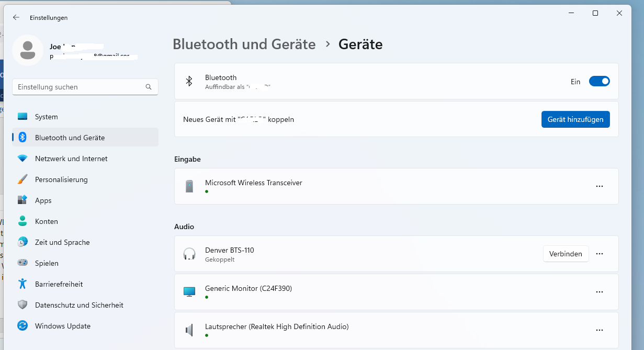Open System settings category
The image size is (644, 350).
click(x=85, y=117)
